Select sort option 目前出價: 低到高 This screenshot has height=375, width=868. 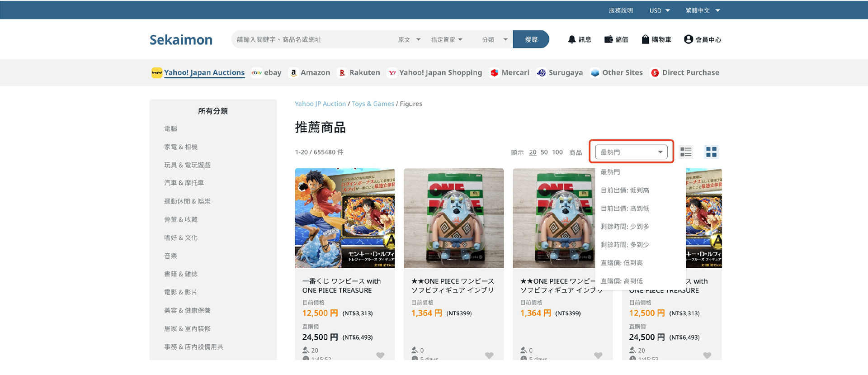pos(625,190)
